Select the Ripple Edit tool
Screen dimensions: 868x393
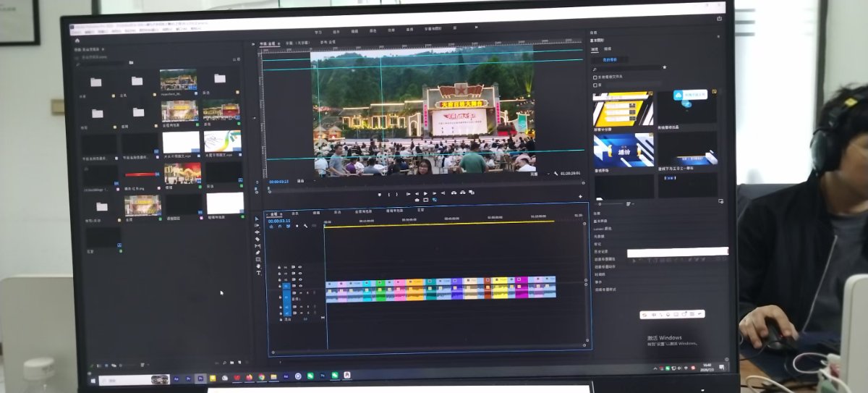[258, 232]
